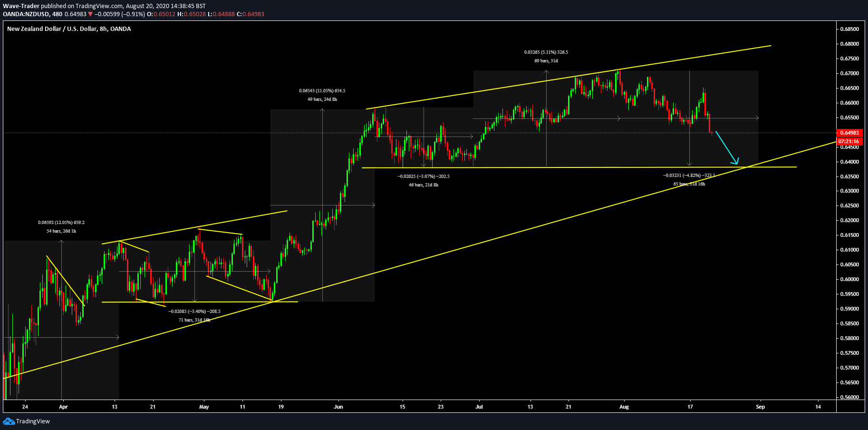Select the label 46 bars, 21d 8h
868x430 pixels.
tap(424, 185)
